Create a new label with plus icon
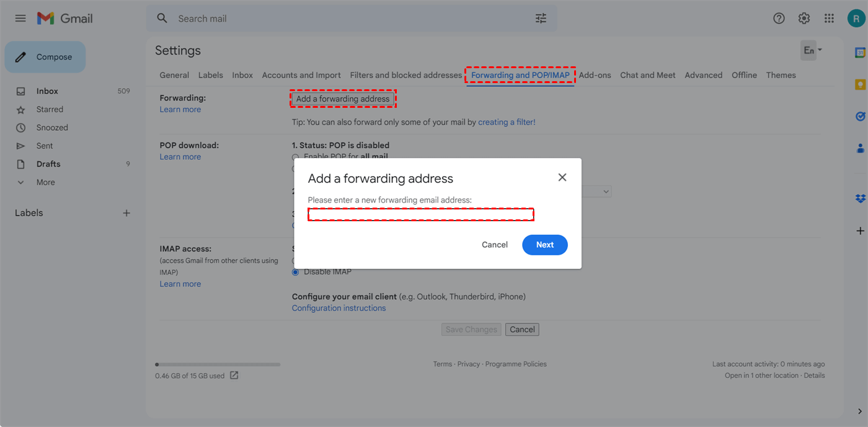 click(126, 213)
